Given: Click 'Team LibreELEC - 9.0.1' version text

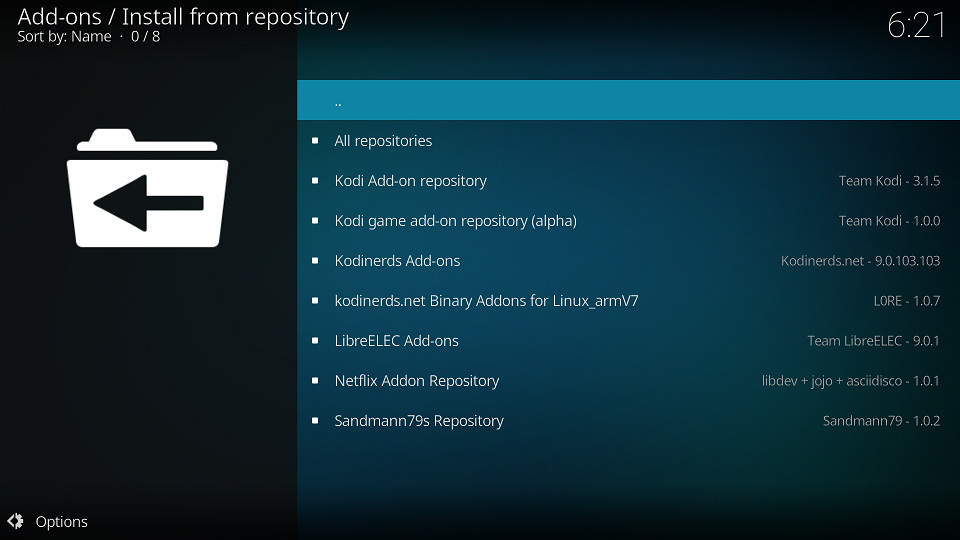Looking at the screenshot, I should tap(873, 341).
